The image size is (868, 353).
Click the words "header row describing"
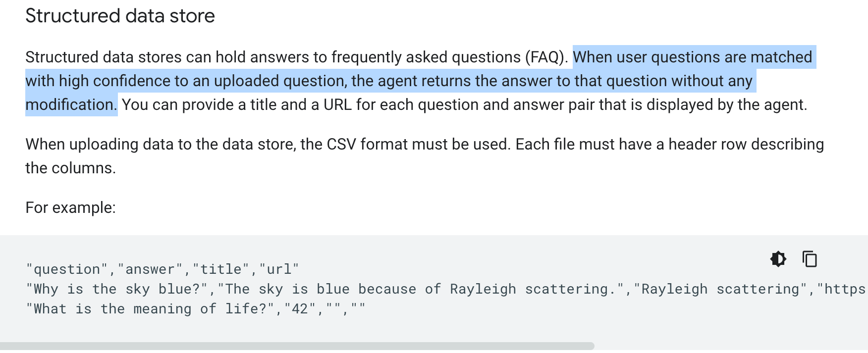746,145
